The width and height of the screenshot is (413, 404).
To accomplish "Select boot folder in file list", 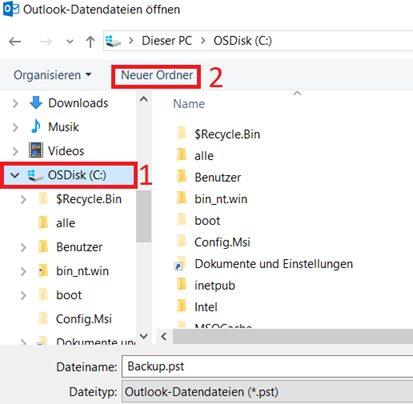I will tap(207, 221).
